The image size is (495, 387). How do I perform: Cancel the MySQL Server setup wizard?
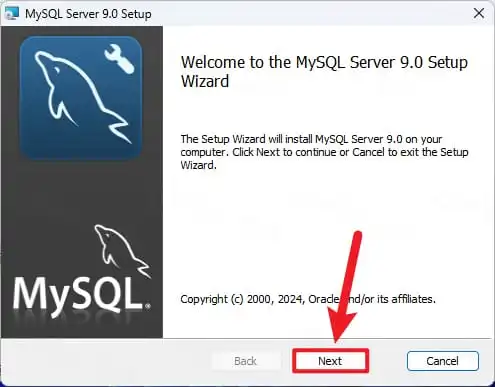(x=443, y=361)
